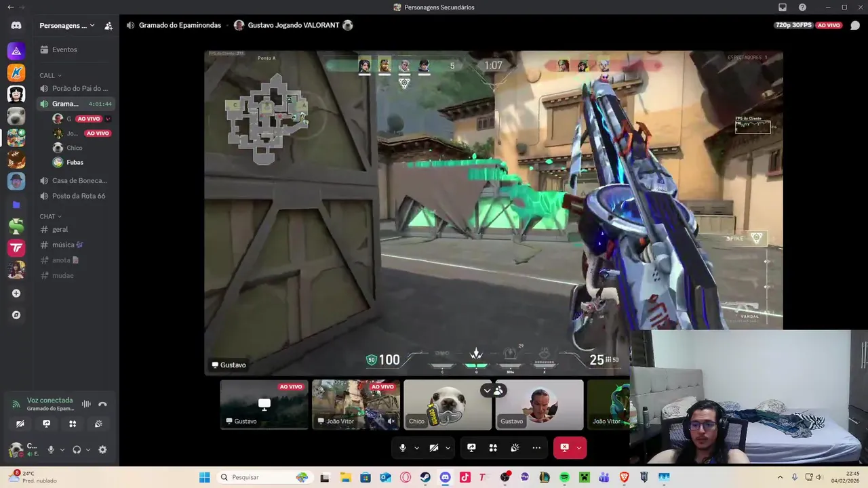This screenshot has width=868, height=488.
Task: Open the server folder icon
Action: pyautogui.click(x=16, y=204)
